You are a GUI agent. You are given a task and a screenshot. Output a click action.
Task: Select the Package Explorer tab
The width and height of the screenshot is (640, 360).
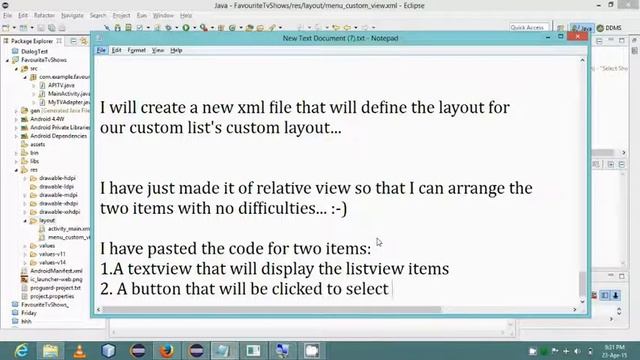point(32,41)
